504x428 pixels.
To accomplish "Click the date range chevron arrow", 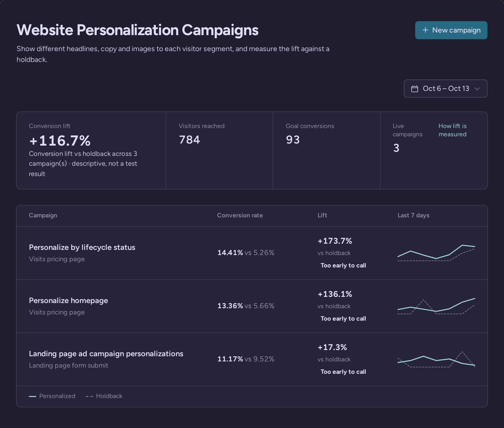I will [477, 89].
